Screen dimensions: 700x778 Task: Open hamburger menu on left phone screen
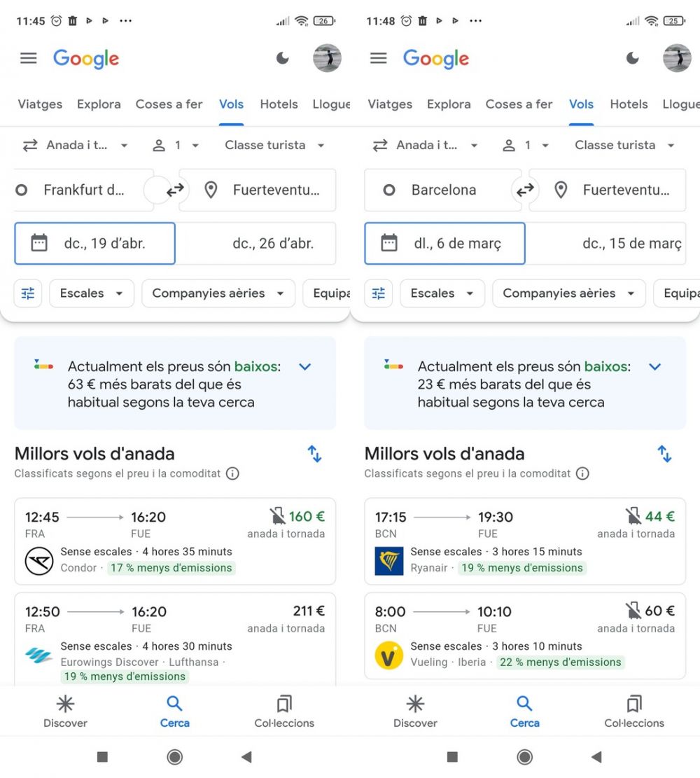pyautogui.click(x=28, y=59)
